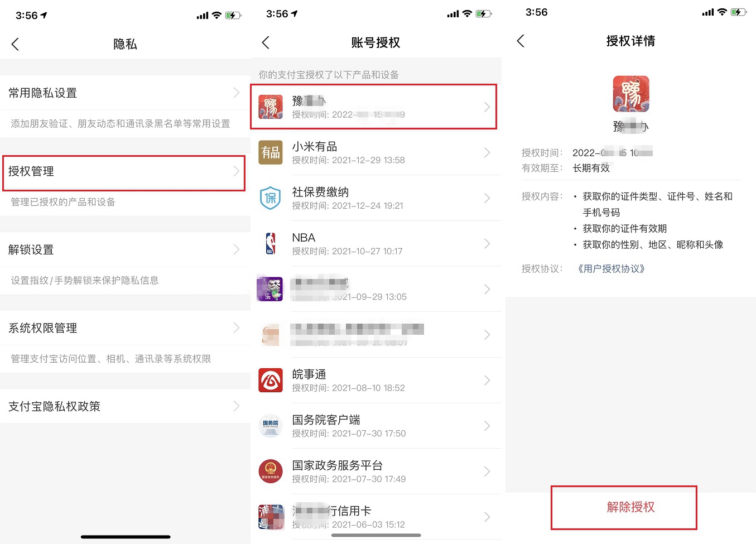Viewport: 756px width, 544px height.
Task: Tap the 皖事通 red app icon
Action: (271, 380)
